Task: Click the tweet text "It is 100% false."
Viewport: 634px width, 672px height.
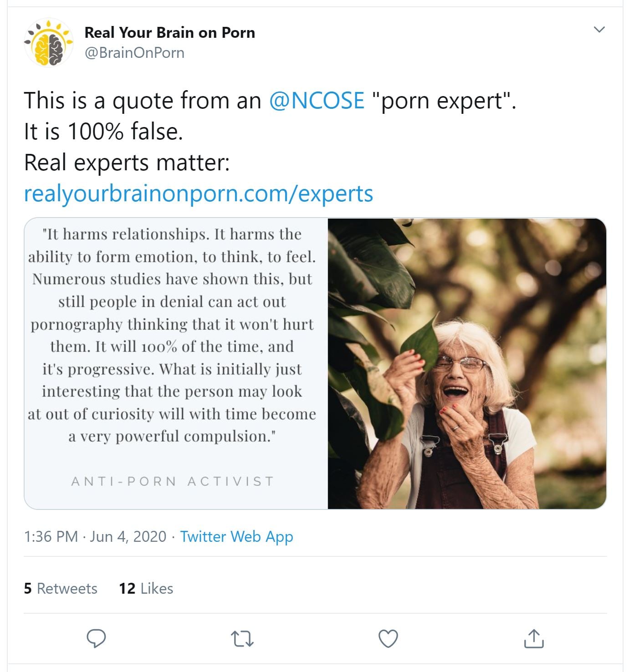Action: (x=103, y=132)
